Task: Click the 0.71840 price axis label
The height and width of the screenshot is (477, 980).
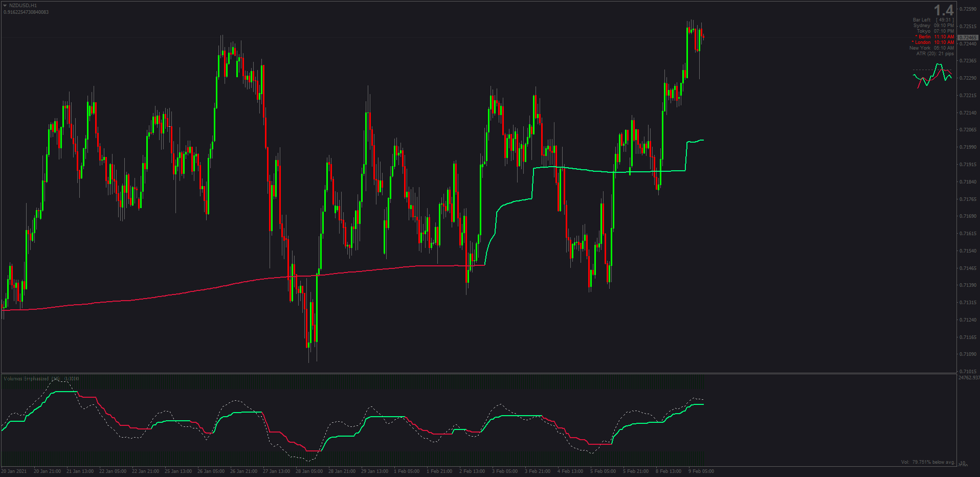Action: (x=968, y=182)
